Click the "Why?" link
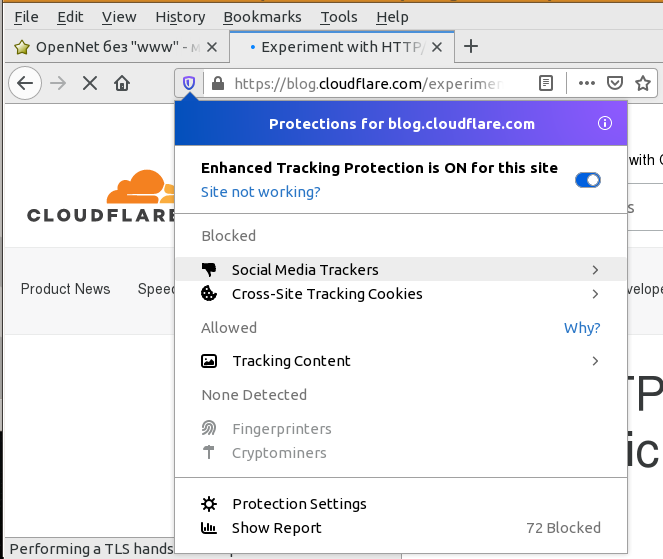Image resolution: width=663 pixels, height=559 pixels. 582,328
